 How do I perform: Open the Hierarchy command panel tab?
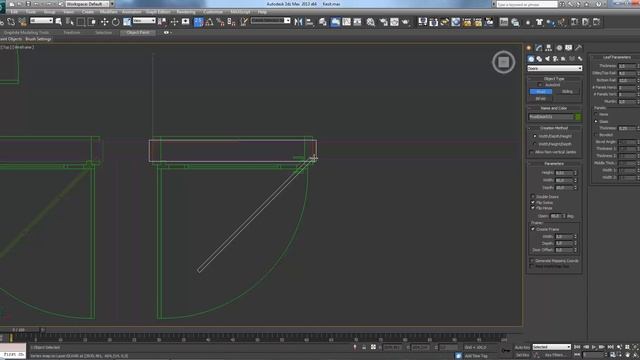(549, 48)
